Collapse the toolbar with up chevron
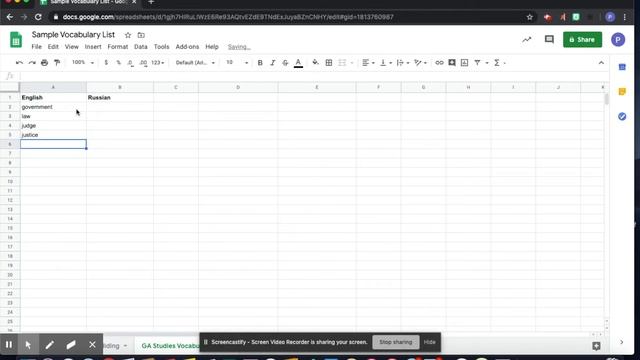This screenshot has height=360, width=640. point(601,63)
